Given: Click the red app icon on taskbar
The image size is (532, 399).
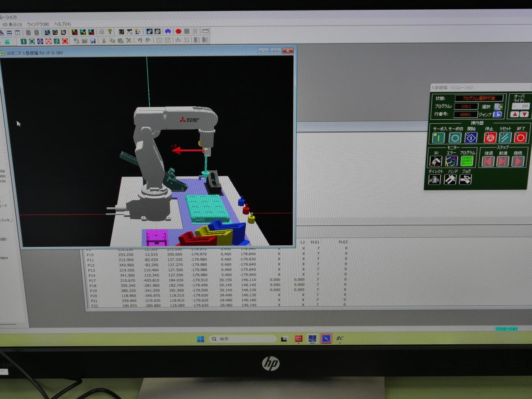Looking at the screenshot, I should 299,339.
